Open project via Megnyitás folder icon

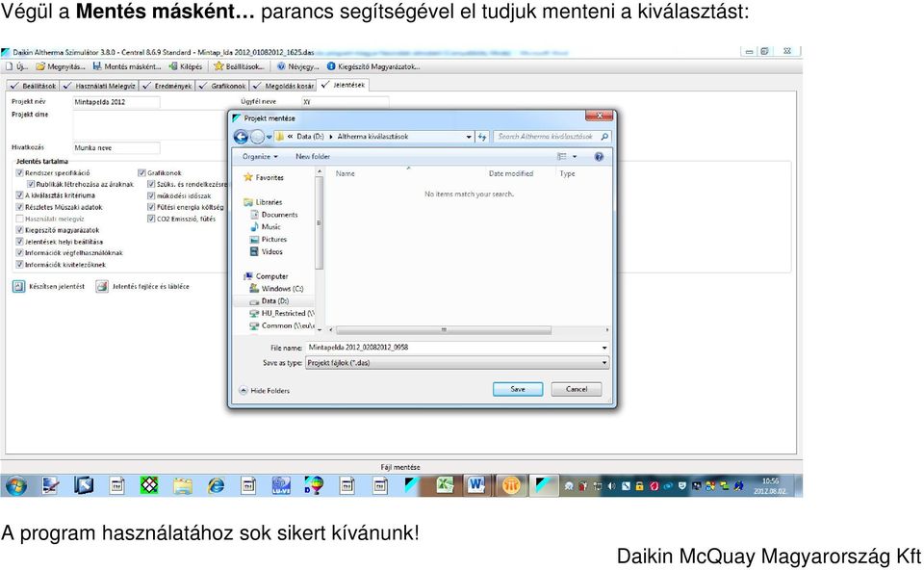pos(40,66)
